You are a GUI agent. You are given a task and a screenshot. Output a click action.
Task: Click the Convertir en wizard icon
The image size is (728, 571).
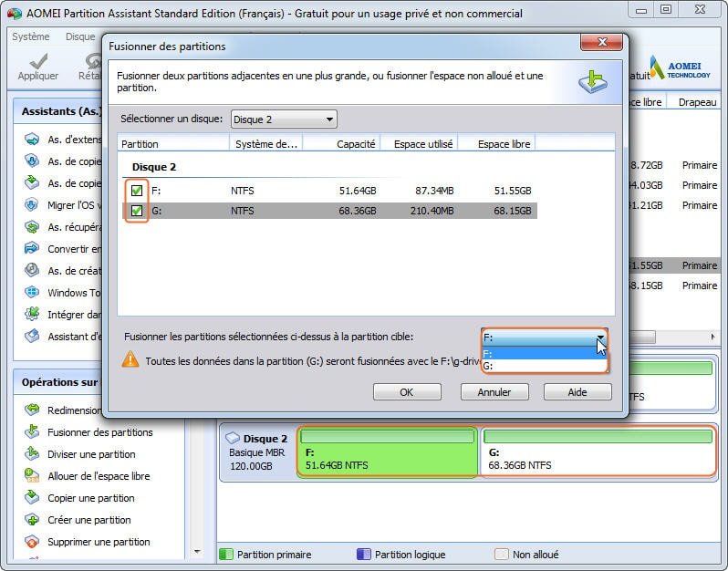coord(32,248)
